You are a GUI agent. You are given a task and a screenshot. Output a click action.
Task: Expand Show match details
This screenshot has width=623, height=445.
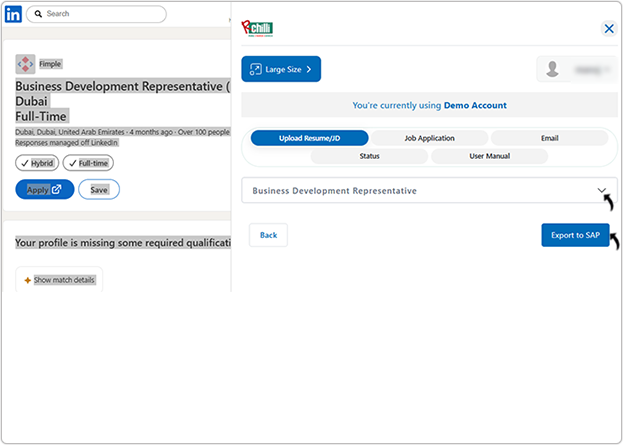64,280
